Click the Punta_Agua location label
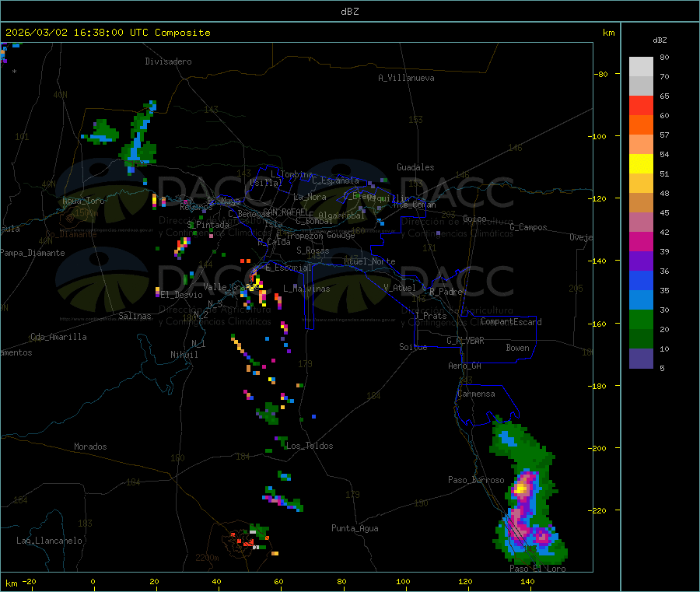700x592 pixels. [355, 528]
